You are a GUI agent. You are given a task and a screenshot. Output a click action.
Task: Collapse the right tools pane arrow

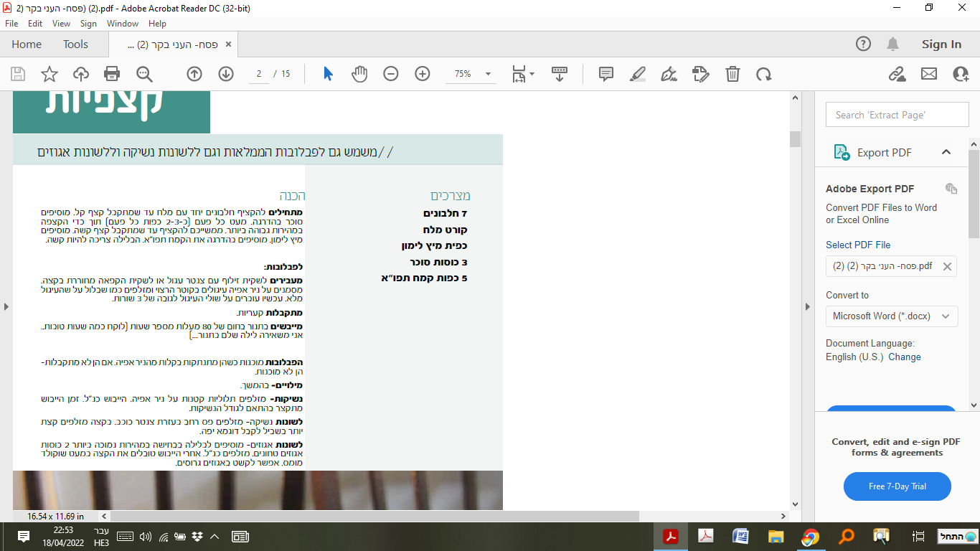808,307
